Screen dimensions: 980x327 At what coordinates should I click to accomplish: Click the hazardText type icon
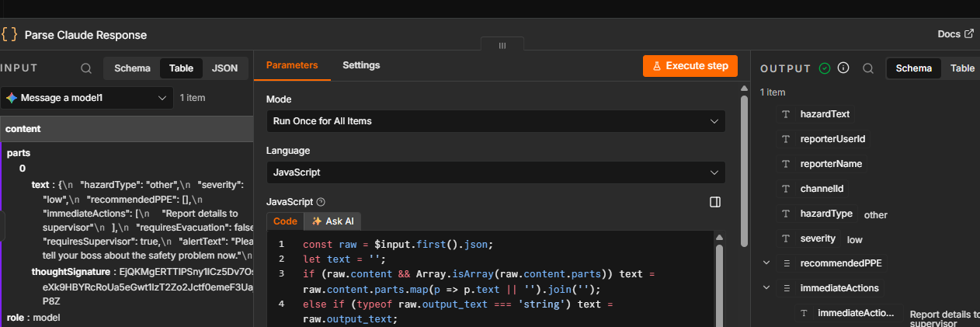tap(786, 114)
